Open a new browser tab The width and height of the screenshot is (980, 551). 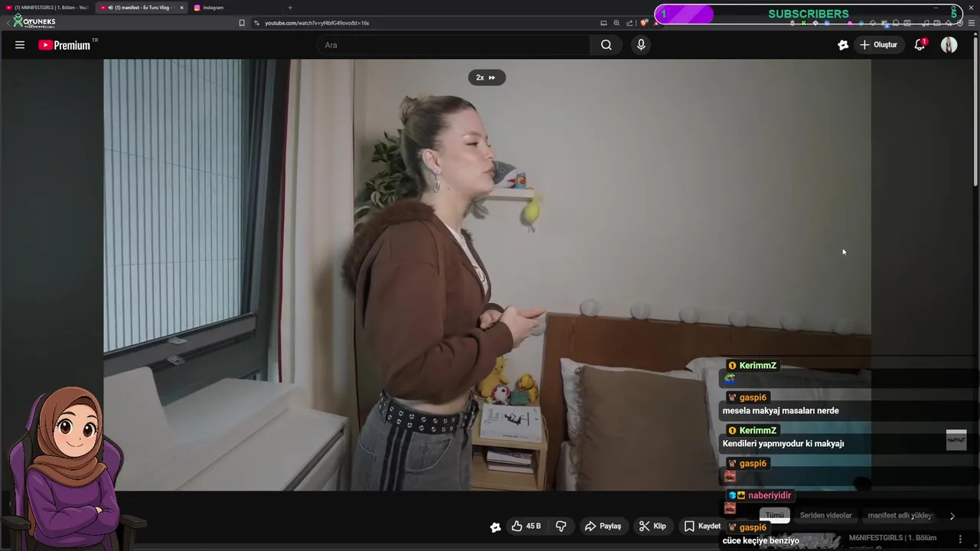(289, 8)
